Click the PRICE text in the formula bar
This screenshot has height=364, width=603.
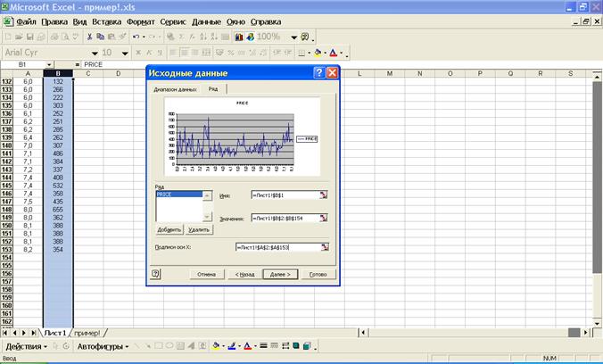pos(93,64)
